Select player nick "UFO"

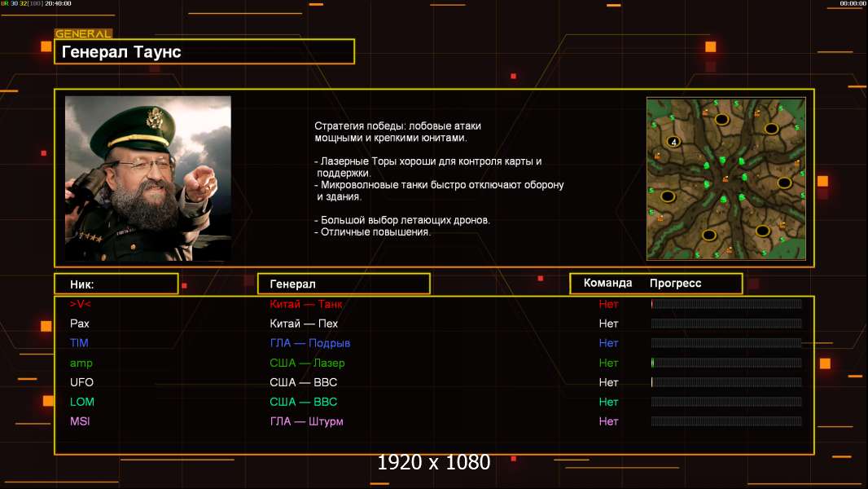click(81, 382)
